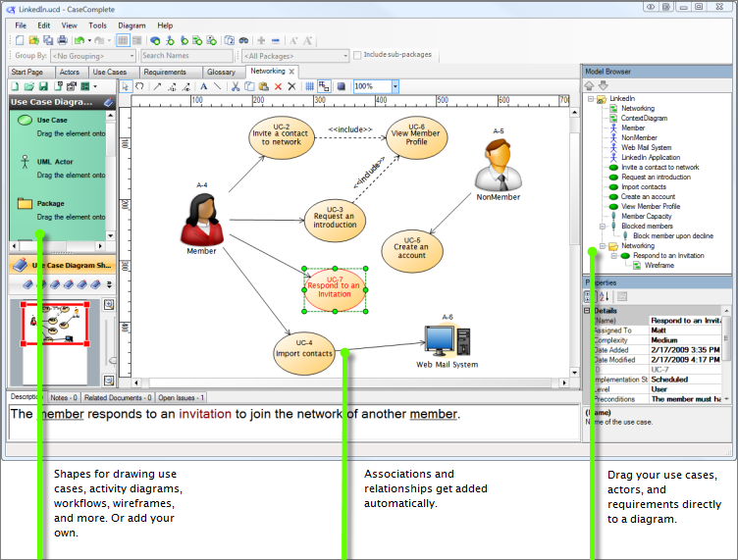738x560 pixels.
Task: Check the Include sub-packages checkbox
Action: pyautogui.click(x=357, y=55)
